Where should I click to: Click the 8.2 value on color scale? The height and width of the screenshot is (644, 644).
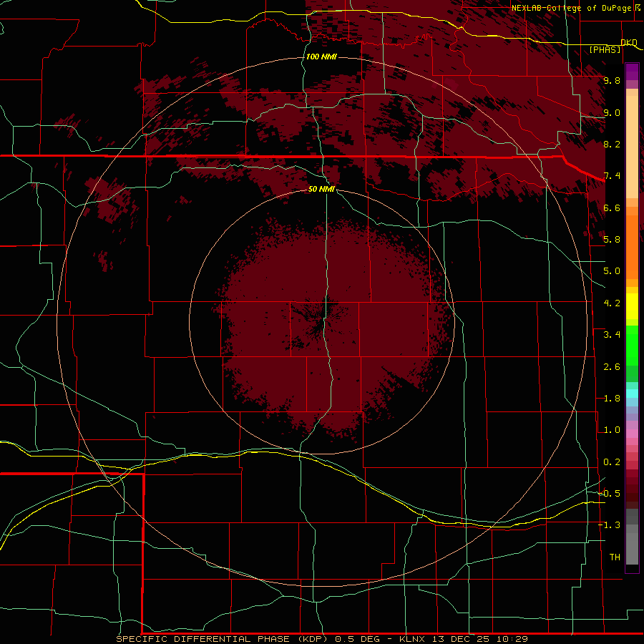[612, 144]
